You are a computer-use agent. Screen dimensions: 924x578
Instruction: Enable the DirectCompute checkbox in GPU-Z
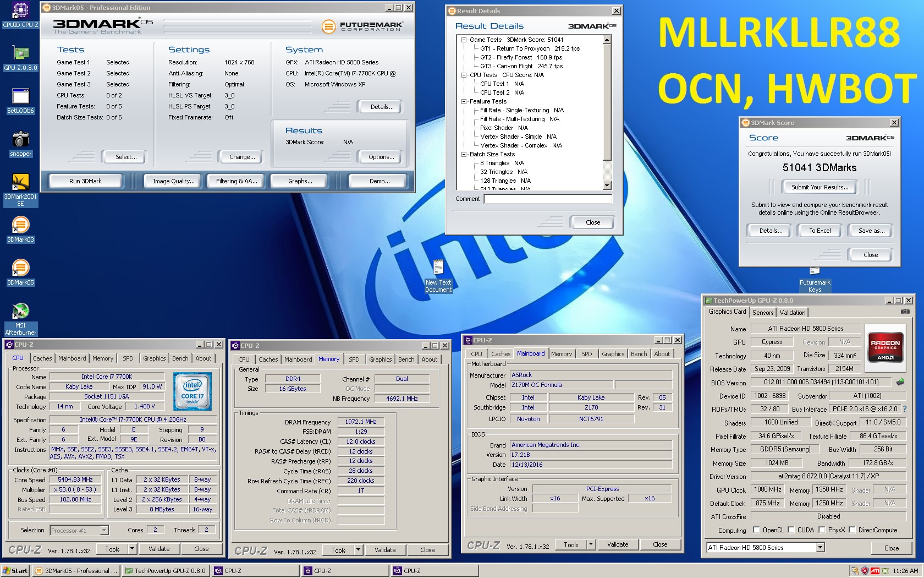click(x=852, y=530)
